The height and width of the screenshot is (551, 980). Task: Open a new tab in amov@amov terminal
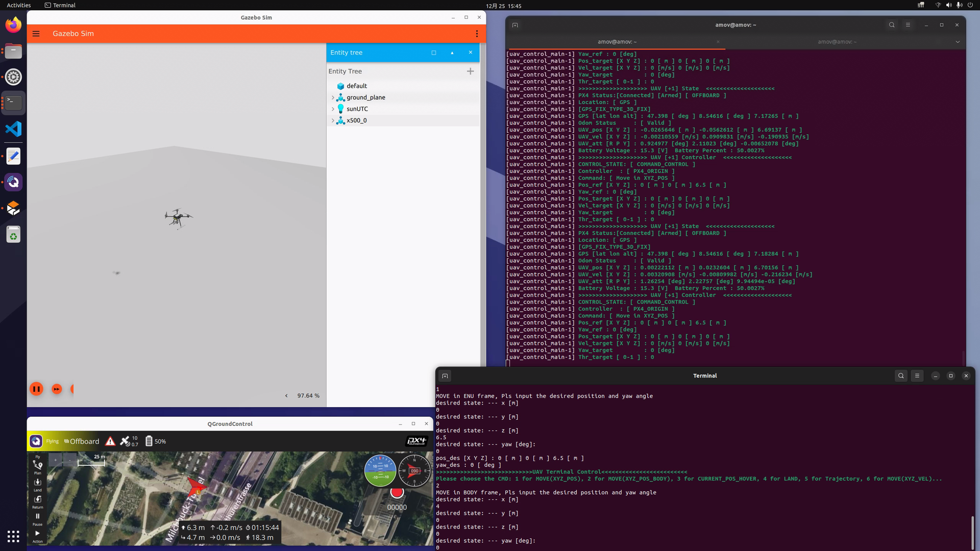(515, 25)
